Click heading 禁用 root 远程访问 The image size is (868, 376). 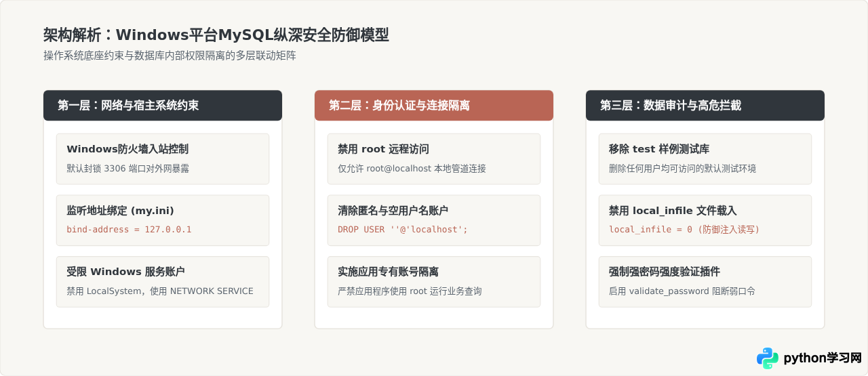383,149
